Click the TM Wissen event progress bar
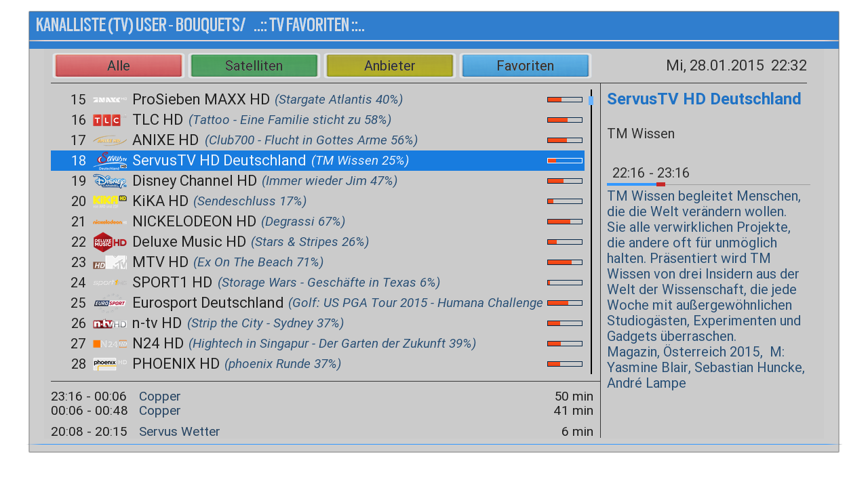 [x=708, y=184]
